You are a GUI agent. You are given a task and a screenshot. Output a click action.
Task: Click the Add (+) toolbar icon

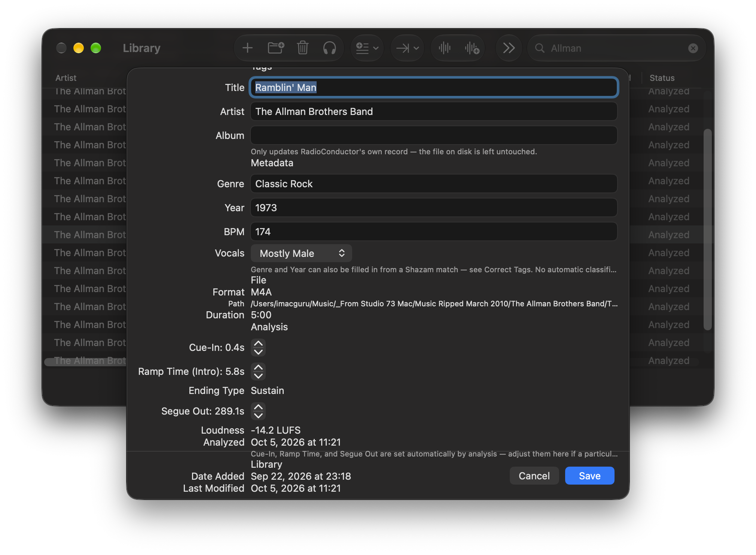pyautogui.click(x=247, y=48)
